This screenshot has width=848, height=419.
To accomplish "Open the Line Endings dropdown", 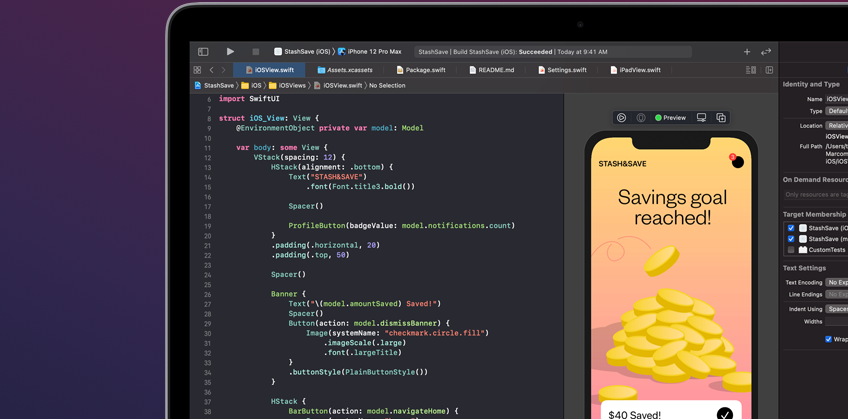I will 836,294.
